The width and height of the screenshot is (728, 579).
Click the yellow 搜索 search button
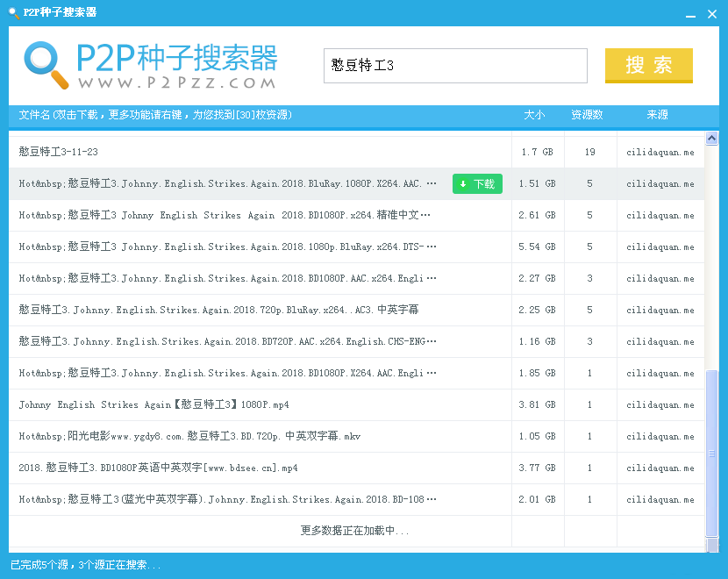[648, 66]
